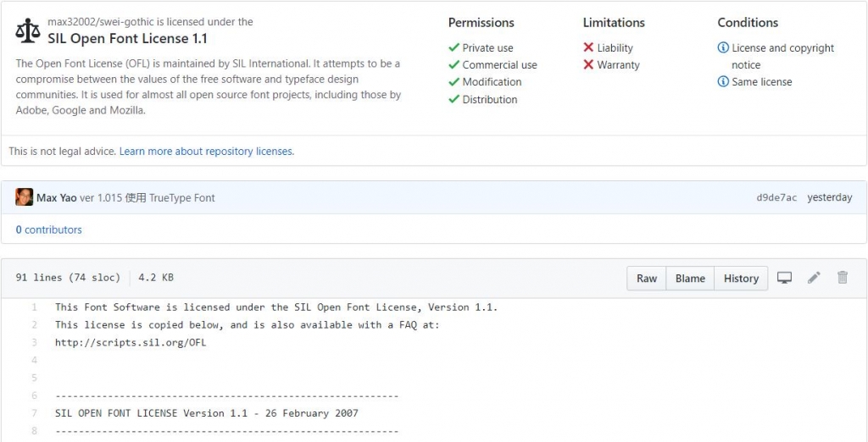This screenshot has width=868, height=442.
Task: Click red X next to Liability
Action: 588,48
